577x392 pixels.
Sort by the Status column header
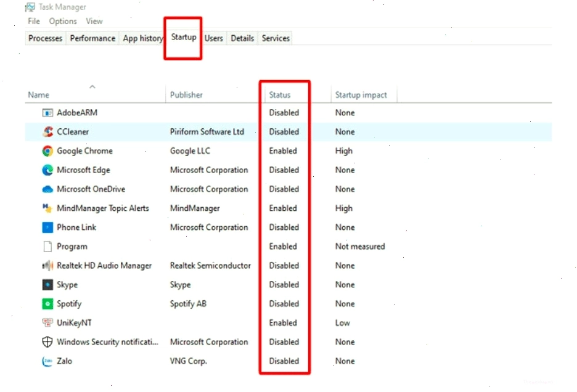280,95
